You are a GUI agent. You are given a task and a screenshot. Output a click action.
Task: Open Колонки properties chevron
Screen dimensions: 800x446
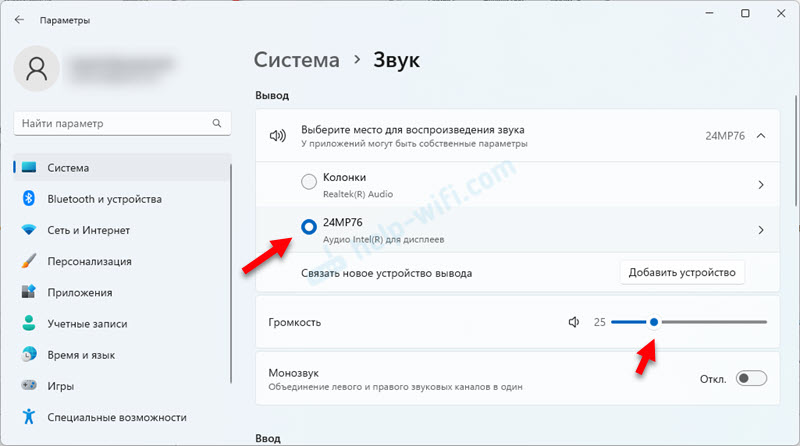click(761, 185)
